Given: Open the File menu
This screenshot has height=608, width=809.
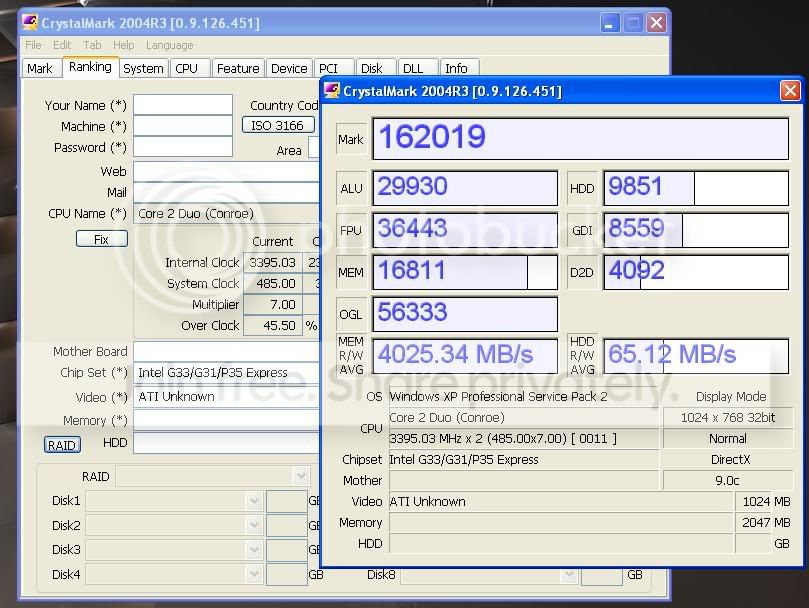Looking at the screenshot, I should pyautogui.click(x=33, y=45).
